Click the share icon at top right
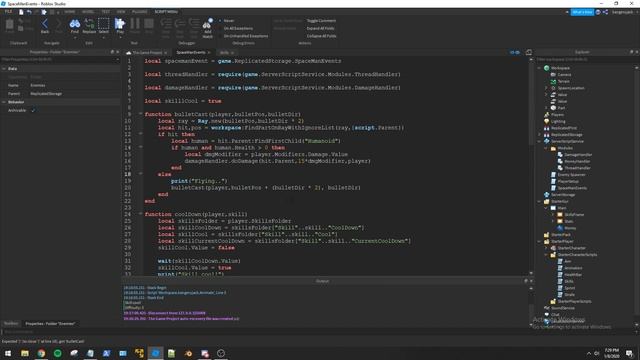Image resolution: width=640 pixels, height=360 pixels. [605, 12]
